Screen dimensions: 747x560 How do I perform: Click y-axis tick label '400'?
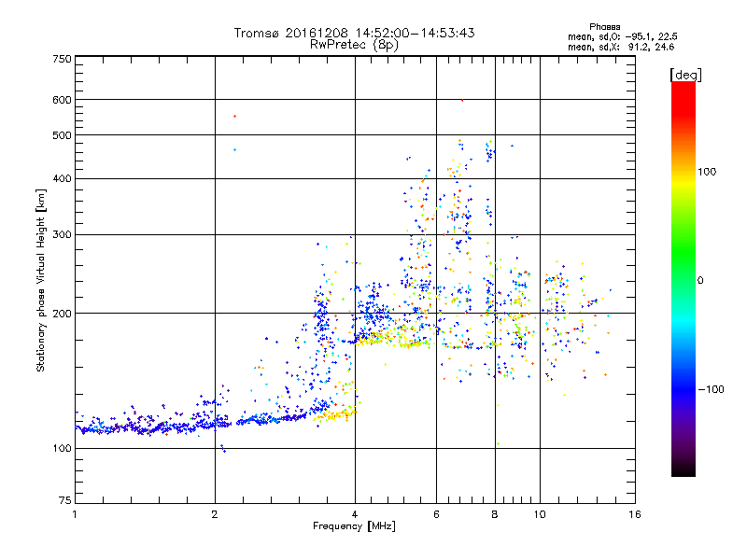click(x=63, y=178)
